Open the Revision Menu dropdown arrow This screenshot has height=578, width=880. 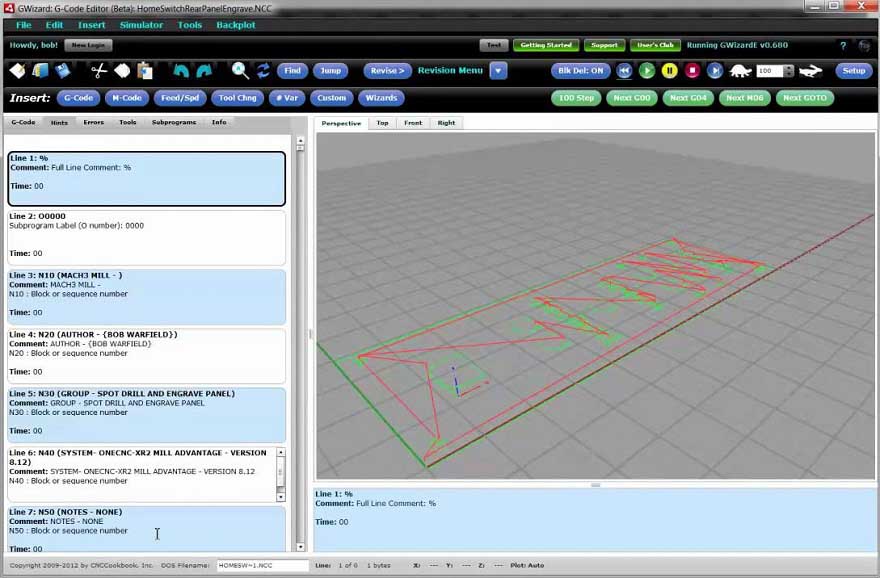(x=498, y=71)
